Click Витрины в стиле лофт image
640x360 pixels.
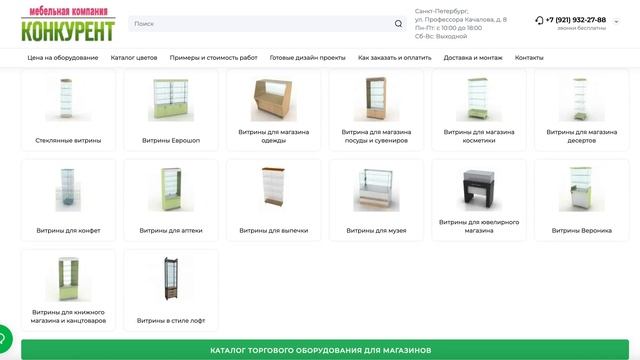click(x=171, y=279)
